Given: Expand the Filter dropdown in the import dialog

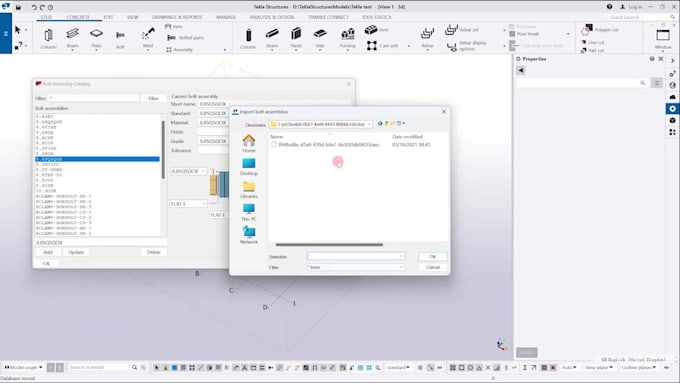Looking at the screenshot, I should 401,267.
